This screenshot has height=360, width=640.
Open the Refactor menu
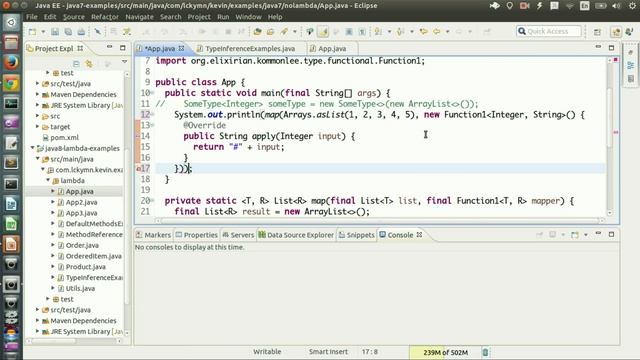[x=104, y=17]
